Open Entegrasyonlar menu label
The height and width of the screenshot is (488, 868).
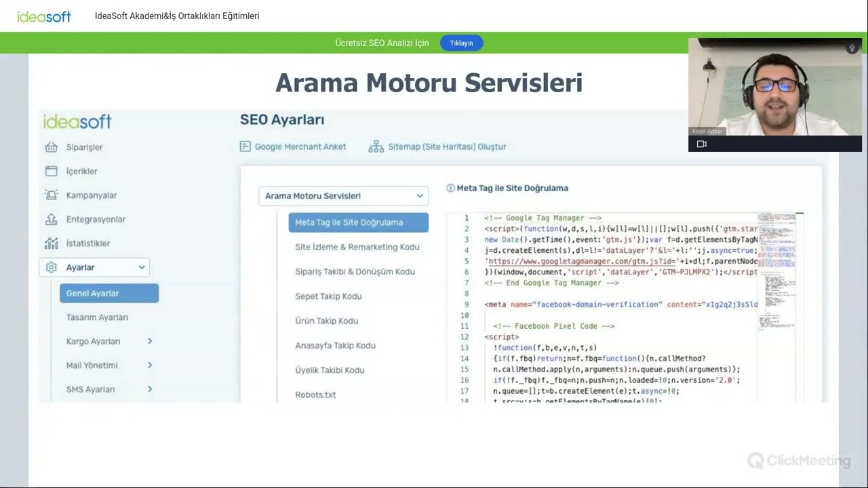coord(96,220)
